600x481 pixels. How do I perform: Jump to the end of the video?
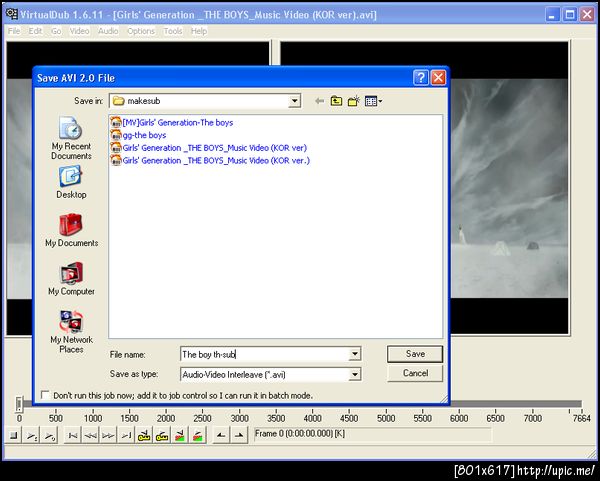[x=126, y=435]
